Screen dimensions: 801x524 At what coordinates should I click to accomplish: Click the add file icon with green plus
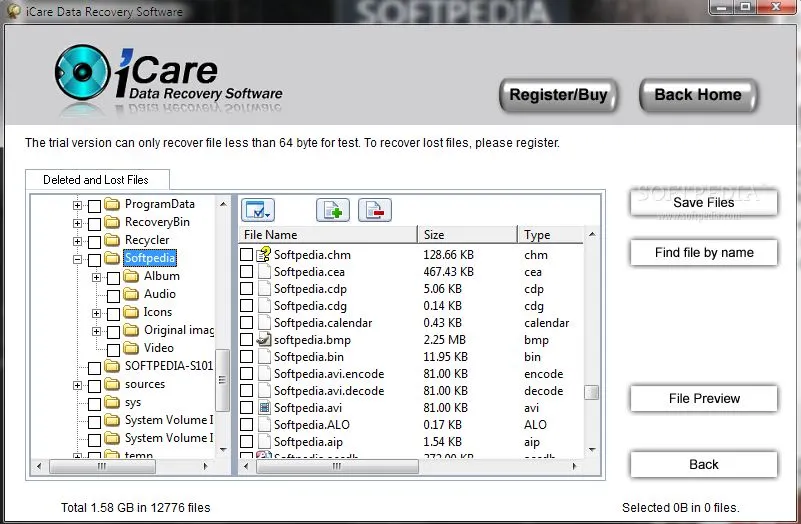click(333, 210)
